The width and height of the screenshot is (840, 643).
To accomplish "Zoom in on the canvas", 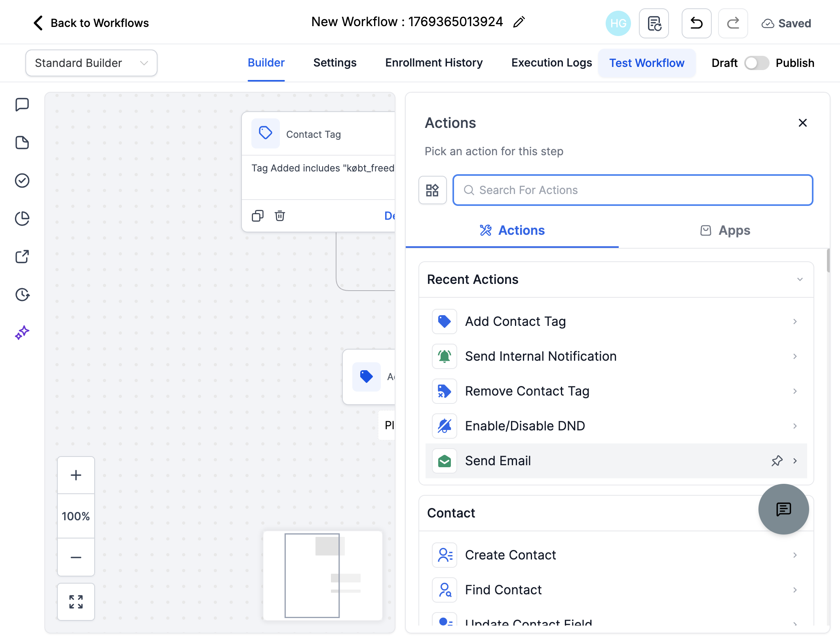I will point(76,475).
